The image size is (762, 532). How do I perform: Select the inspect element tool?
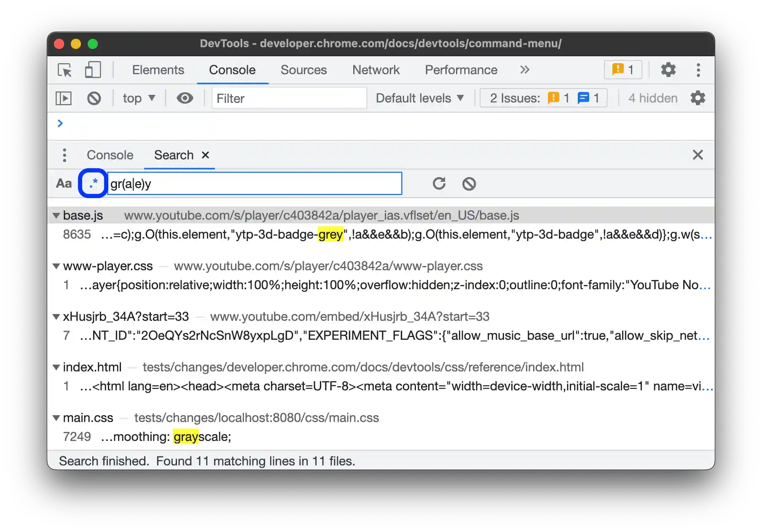click(64, 70)
